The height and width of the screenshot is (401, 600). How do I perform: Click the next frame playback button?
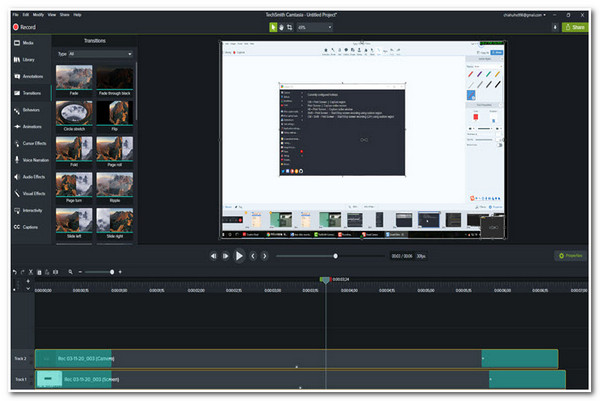[x=225, y=256]
